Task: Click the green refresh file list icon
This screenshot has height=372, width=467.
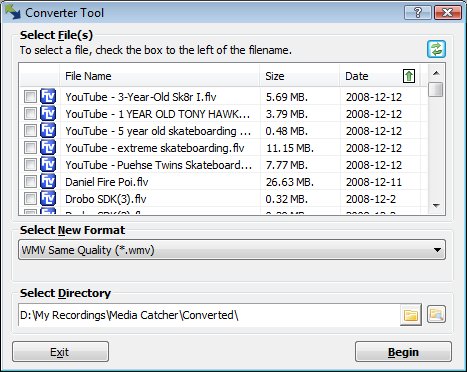Action: (436, 49)
